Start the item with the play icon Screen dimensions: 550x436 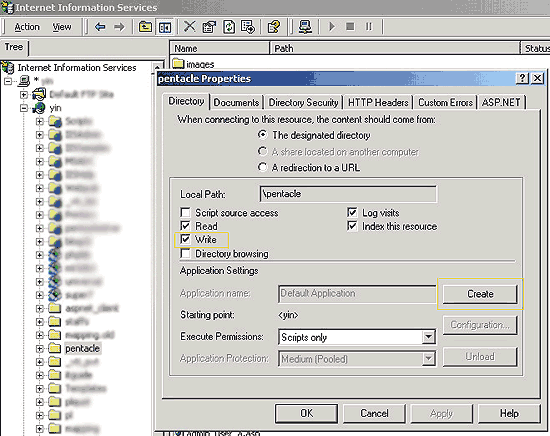[x=332, y=27]
